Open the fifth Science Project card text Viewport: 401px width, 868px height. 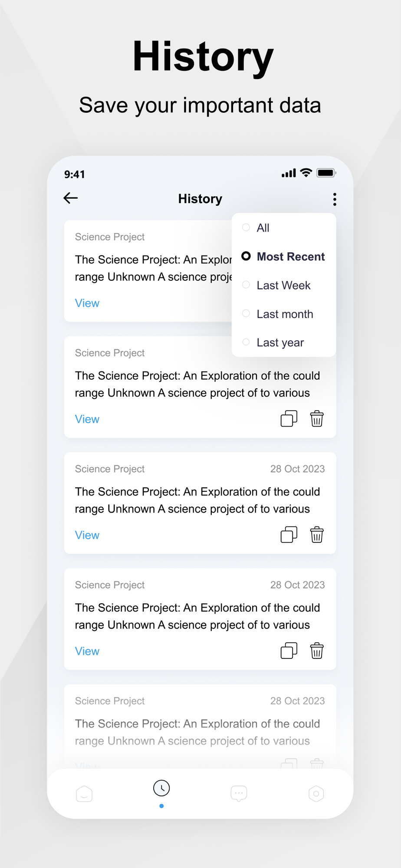[197, 732]
